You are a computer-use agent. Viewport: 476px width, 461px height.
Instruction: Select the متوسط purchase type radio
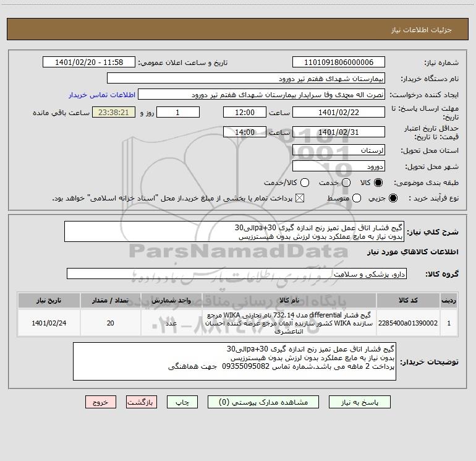[x=357, y=198]
